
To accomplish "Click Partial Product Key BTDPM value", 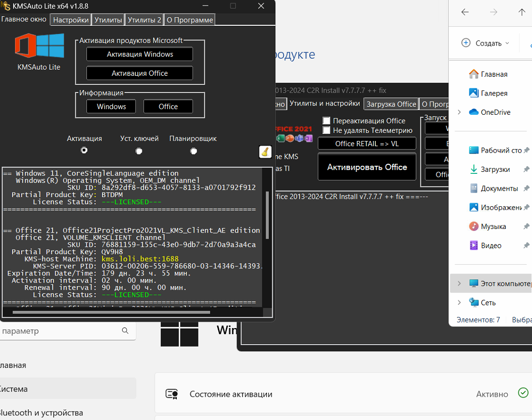I will pos(112,195).
